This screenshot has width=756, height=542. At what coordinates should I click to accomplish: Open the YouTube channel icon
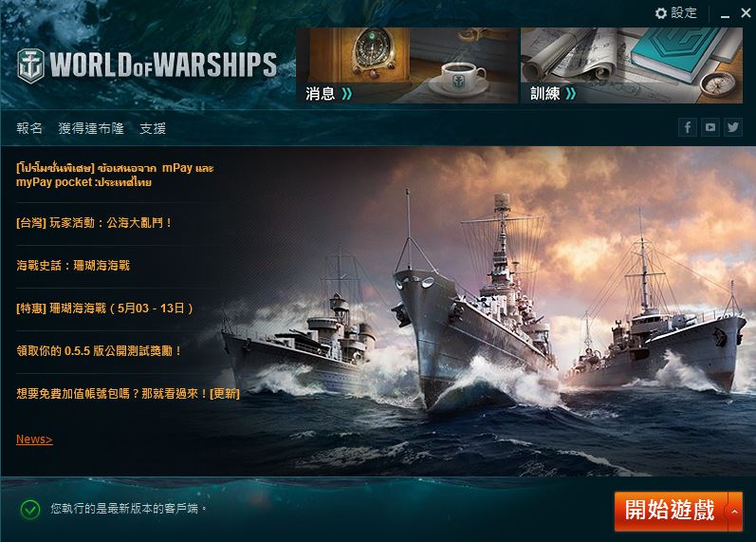click(x=710, y=127)
